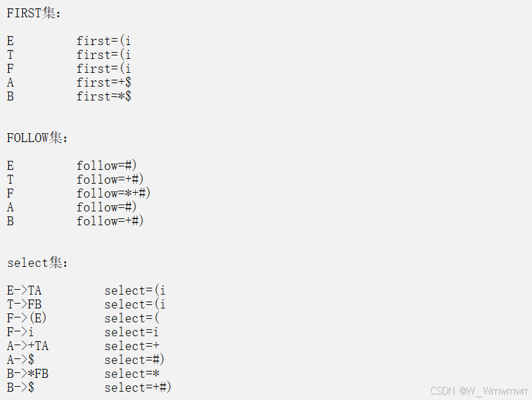Click the production A->+TA
The height and width of the screenshot is (400, 532).
pos(28,346)
